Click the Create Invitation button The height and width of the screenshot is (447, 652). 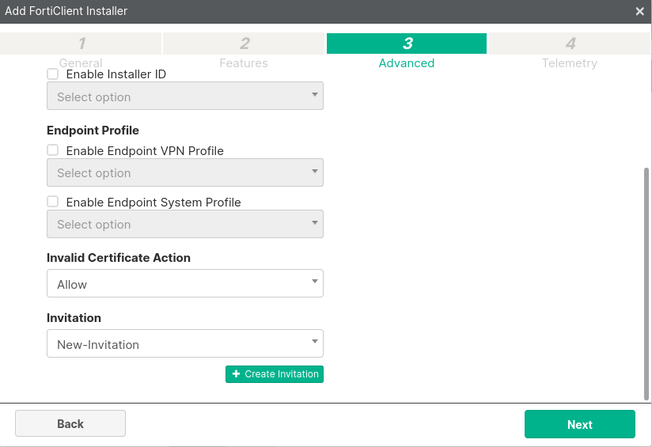(274, 374)
